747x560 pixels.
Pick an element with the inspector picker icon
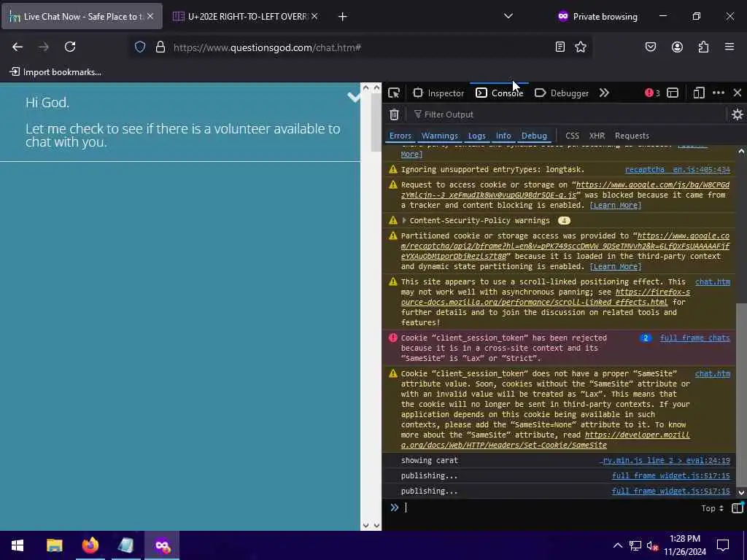pyautogui.click(x=393, y=93)
